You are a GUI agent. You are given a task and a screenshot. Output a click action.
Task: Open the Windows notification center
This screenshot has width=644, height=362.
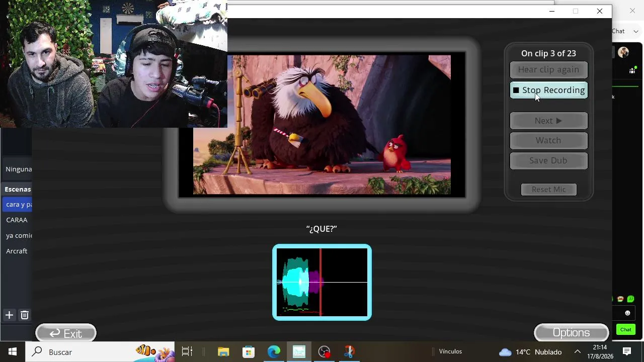point(627,352)
